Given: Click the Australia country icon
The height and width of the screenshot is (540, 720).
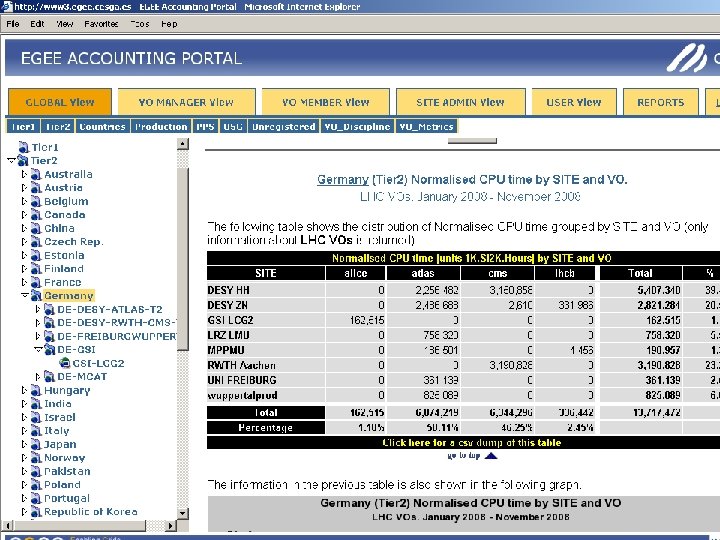Looking at the screenshot, I should click(x=36, y=174).
